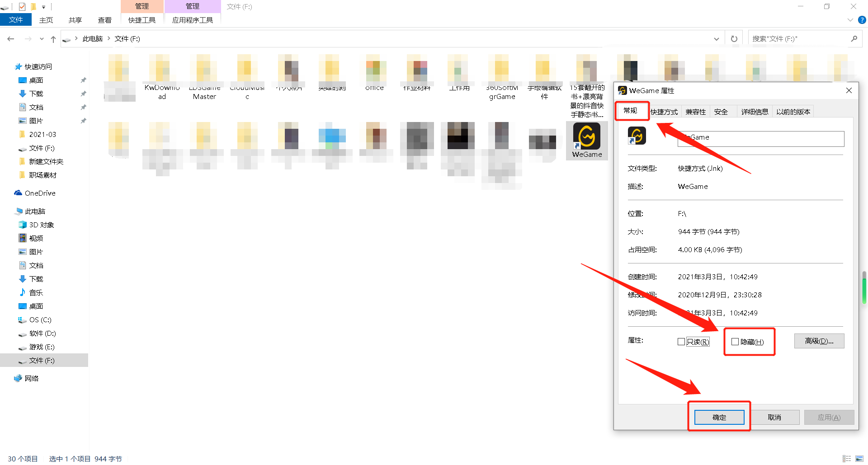Viewport: 868px width, 465px height.
Task: Open pinned 桌面 under 快速访问
Action: click(x=36, y=80)
